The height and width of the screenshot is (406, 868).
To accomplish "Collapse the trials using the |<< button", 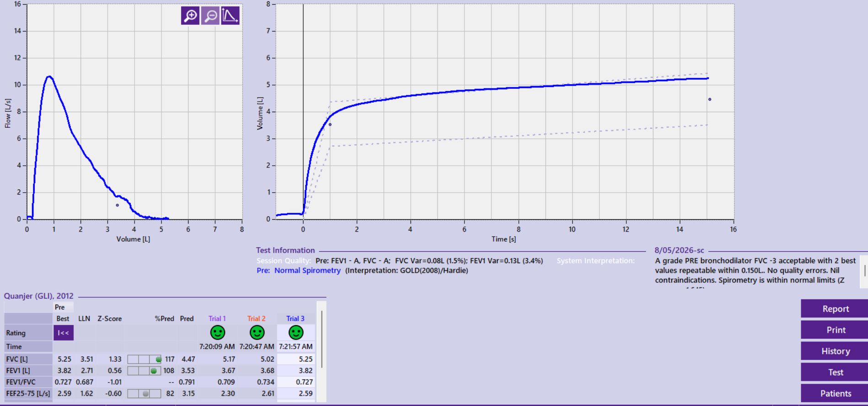I will coord(63,333).
